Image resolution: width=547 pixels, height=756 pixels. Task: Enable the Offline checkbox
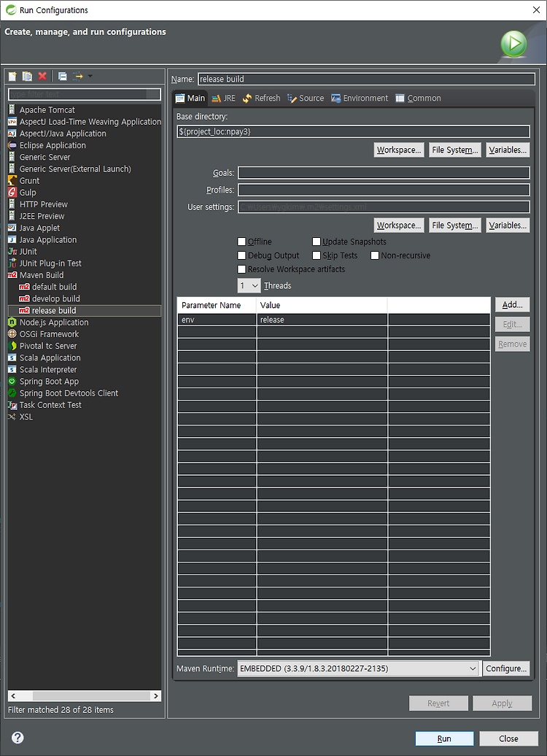(242, 242)
